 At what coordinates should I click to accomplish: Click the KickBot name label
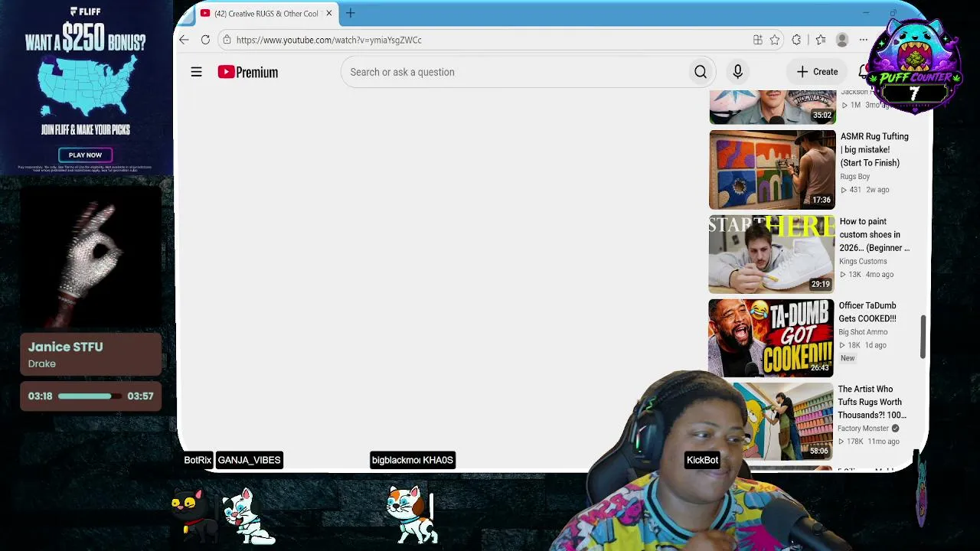point(702,460)
